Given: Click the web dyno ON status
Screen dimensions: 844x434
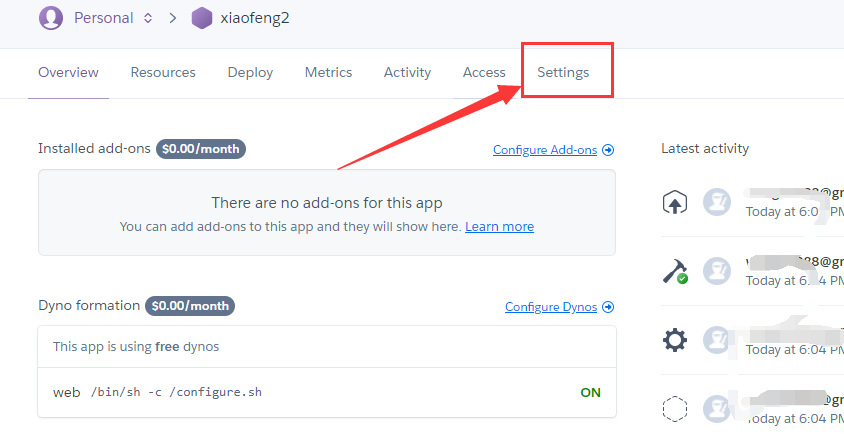Looking at the screenshot, I should click(x=590, y=393).
